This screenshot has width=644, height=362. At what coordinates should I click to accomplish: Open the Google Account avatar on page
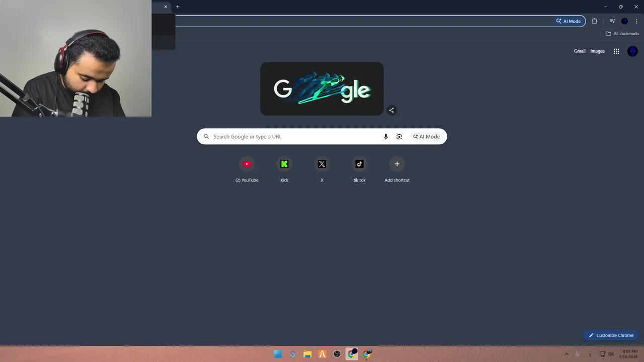[x=632, y=51]
